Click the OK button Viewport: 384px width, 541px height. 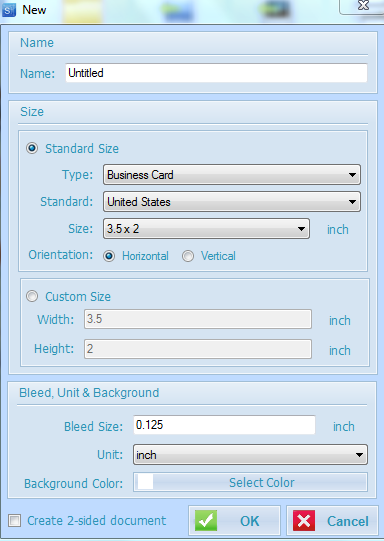(235, 521)
